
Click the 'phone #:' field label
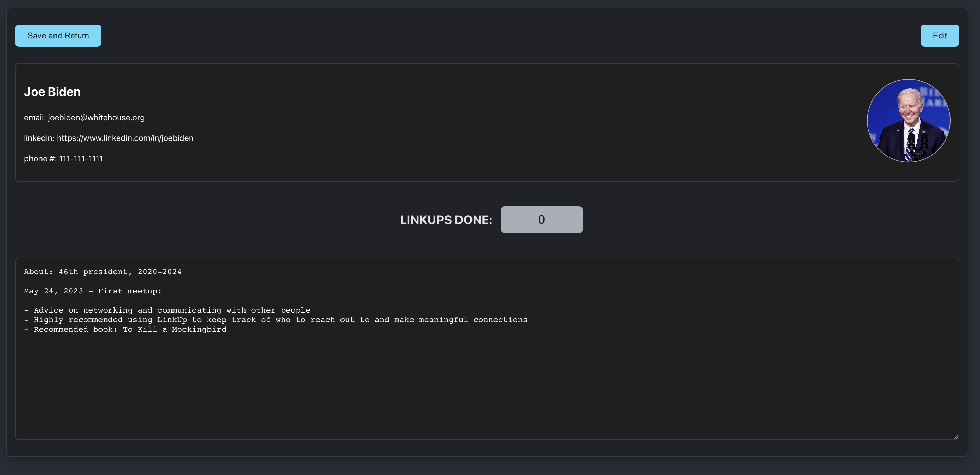pyautogui.click(x=40, y=159)
